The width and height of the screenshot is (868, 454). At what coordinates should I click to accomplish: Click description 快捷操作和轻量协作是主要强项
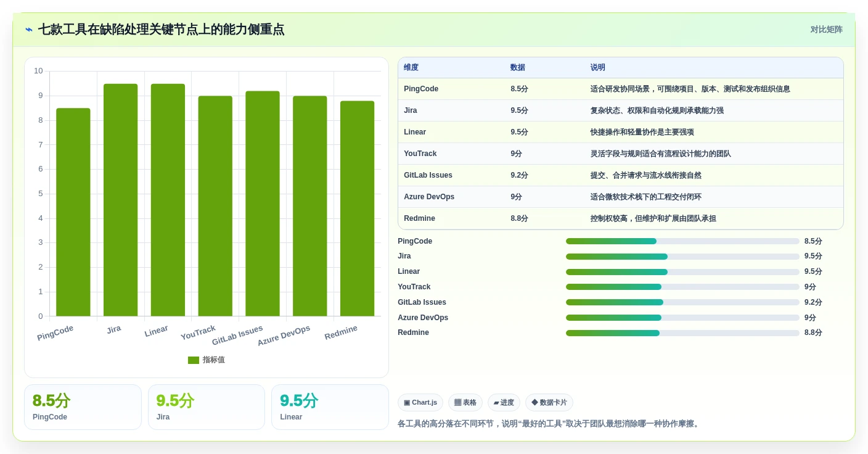click(642, 132)
